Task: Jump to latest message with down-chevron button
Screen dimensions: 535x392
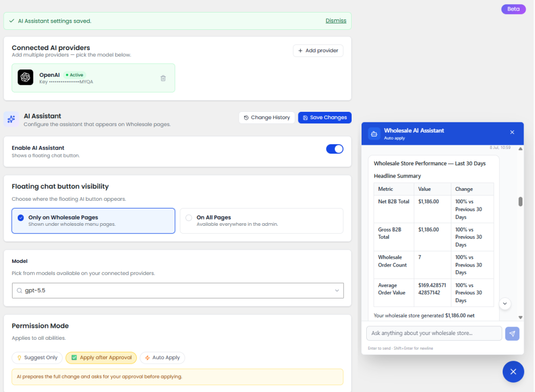Action: (x=505, y=304)
